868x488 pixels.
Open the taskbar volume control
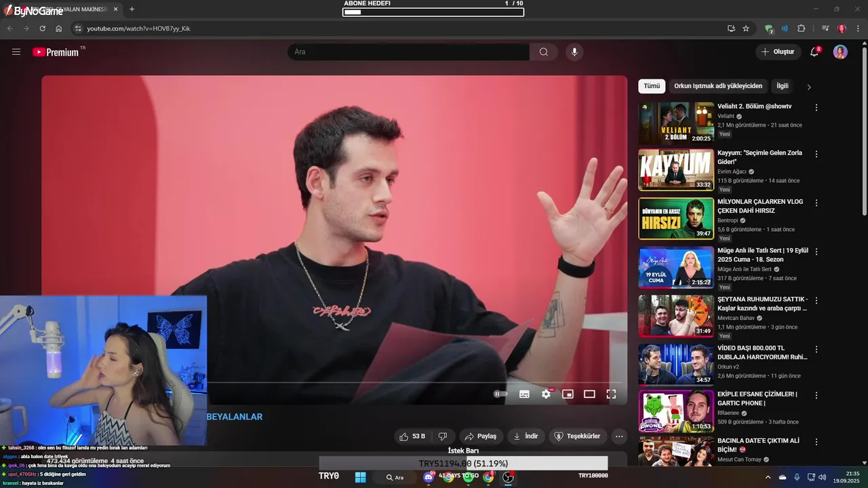click(x=823, y=477)
